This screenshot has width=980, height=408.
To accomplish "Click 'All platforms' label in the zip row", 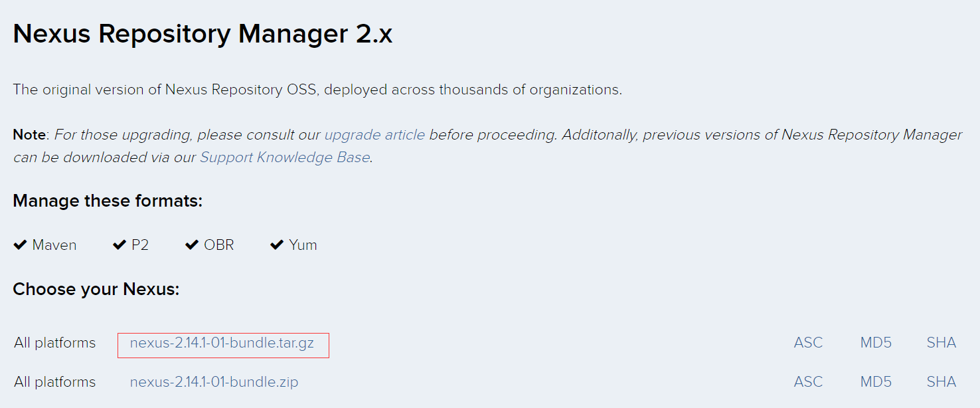I will click(x=54, y=382).
